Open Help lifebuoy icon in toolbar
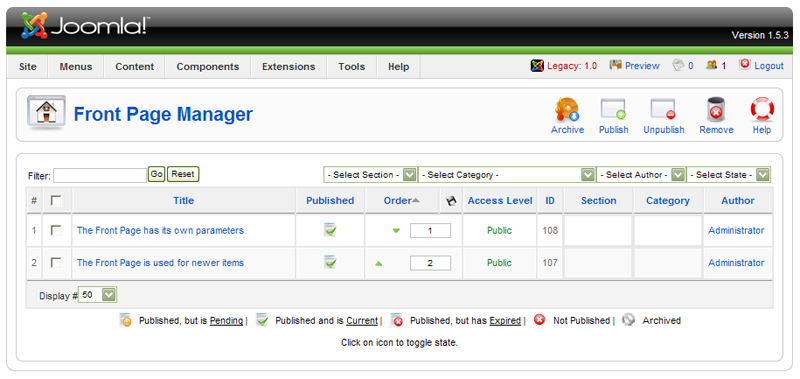Image resolution: width=800 pixels, height=379 pixels. pos(762,109)
